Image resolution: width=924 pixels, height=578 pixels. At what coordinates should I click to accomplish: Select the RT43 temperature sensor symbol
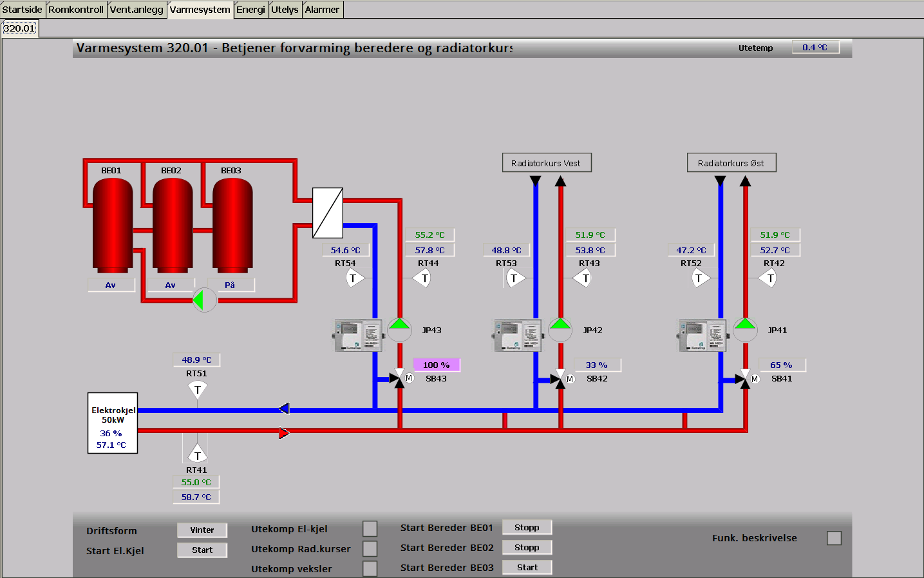click(x=583, y=278)
